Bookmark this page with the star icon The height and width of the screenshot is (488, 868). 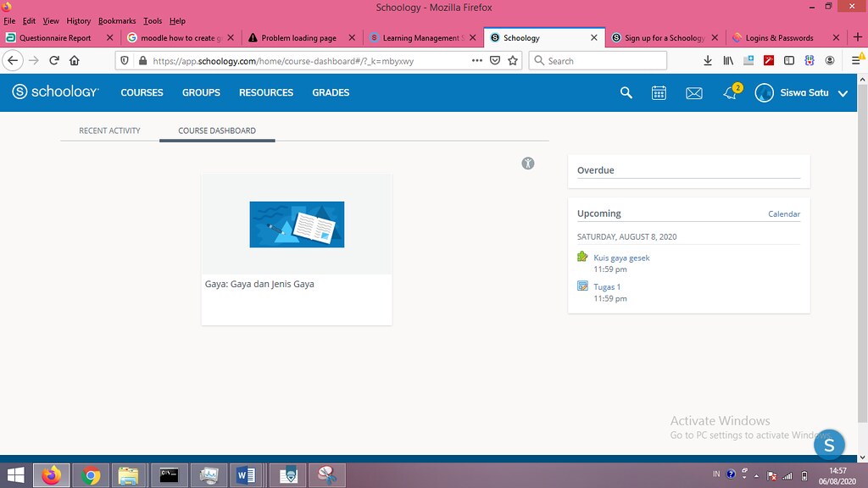click(x=513, y=61)
